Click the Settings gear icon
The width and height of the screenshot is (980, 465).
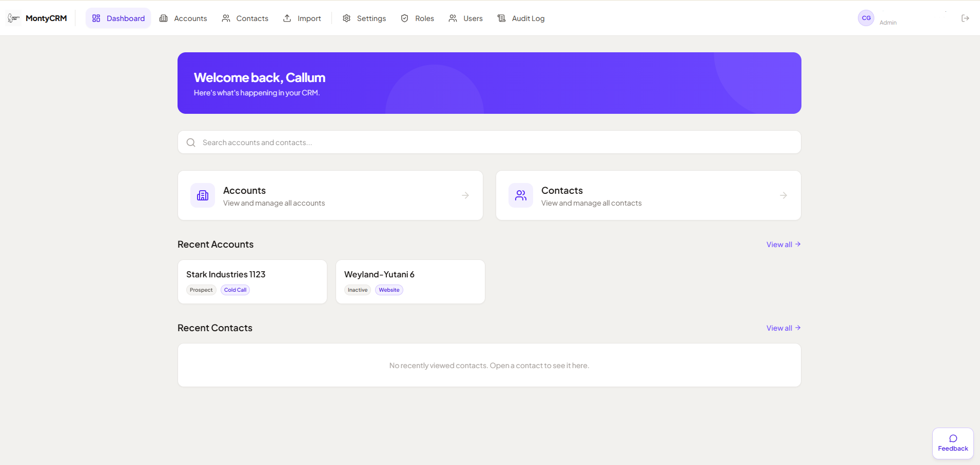(x=347, y=18)
